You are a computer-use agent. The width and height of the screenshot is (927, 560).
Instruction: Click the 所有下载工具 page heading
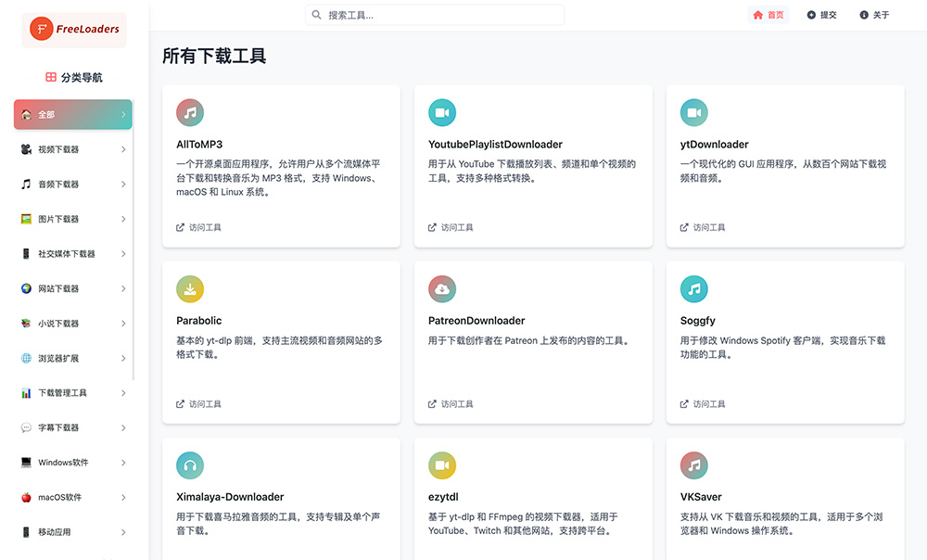tap(214, 57)
